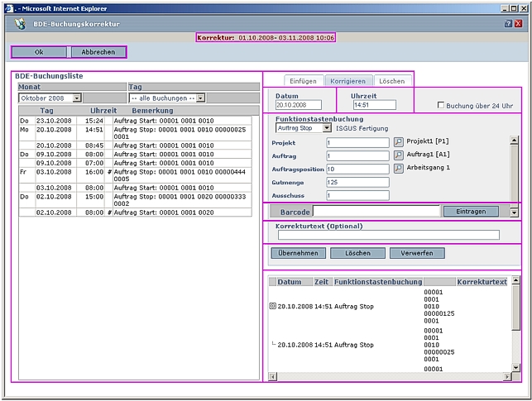The width and height of the screenshot is (532, 401).
Task: Click into the Auftrag input field
Action: point(357,156)
